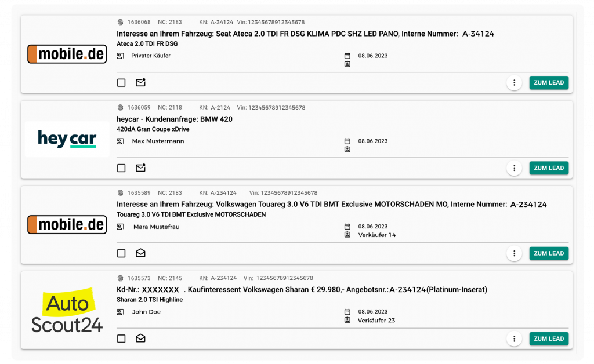Click the seller icon beside Verkäufer 14
This screenshot has height=364, width=594.
tap(347, 235)
